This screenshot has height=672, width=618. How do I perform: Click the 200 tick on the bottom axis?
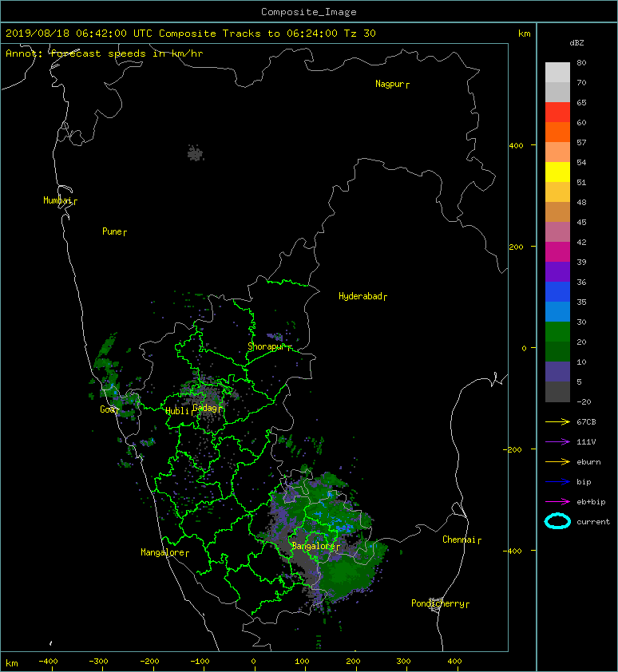pos(353,662)
